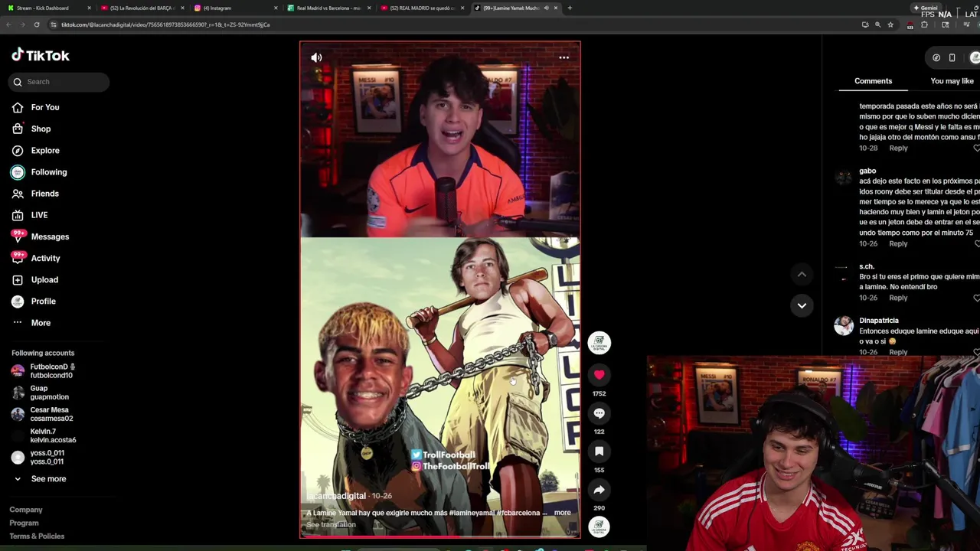Focus the TikTok search field
Viewport: 980px width, 551px height.
(x=60, y=82)
